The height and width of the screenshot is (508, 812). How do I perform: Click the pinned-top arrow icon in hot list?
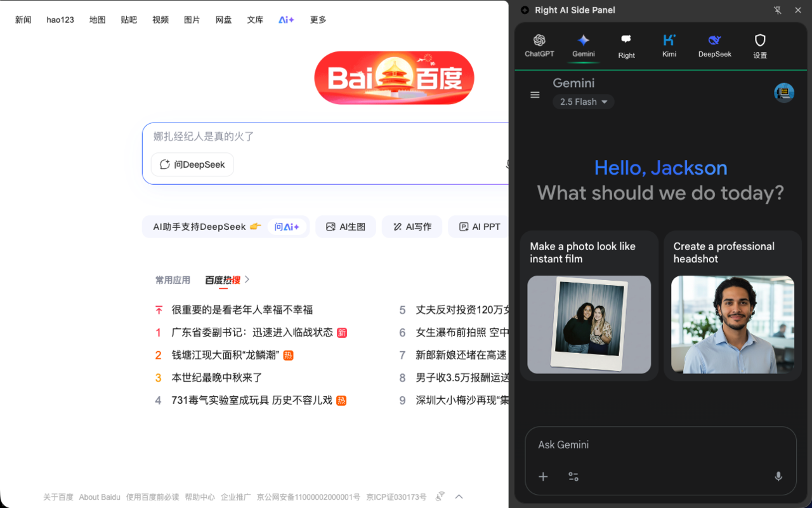(159, 310)
